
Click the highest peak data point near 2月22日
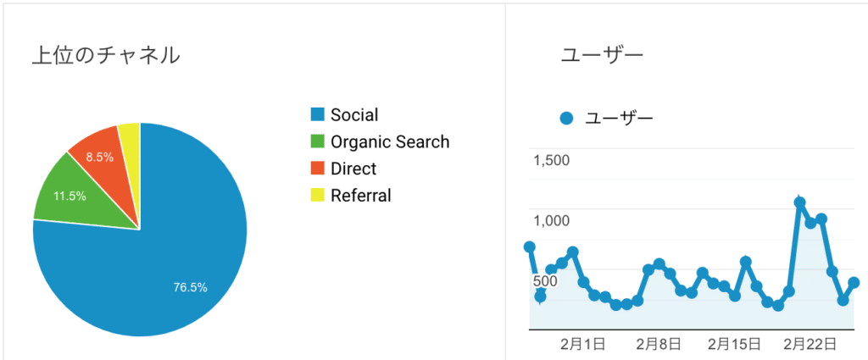click(799, 202)
